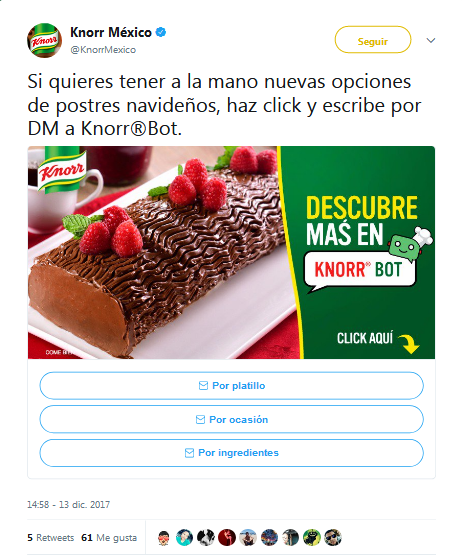Select the Por platillo DM button

[231, 386]
